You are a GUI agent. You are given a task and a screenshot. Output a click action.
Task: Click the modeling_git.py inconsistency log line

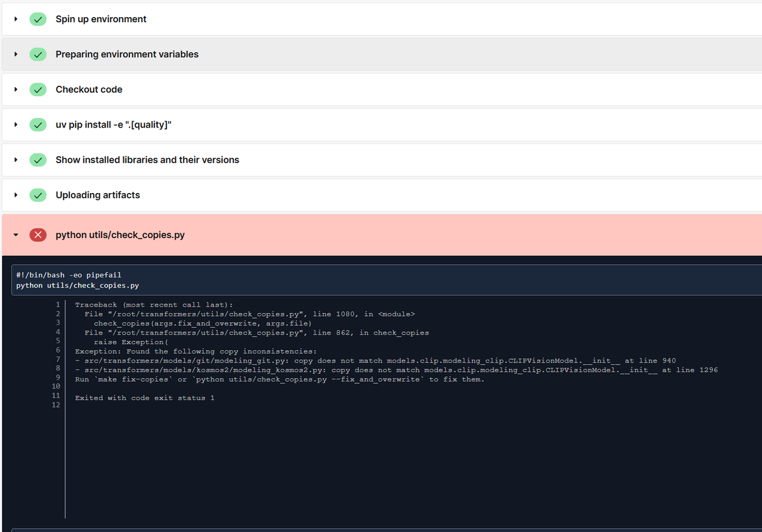tap(375, 361)
